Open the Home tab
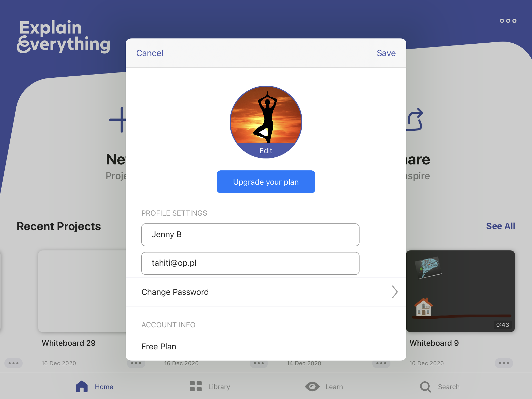The width and height of the screenshot is (532, 399). click(94, 386)
